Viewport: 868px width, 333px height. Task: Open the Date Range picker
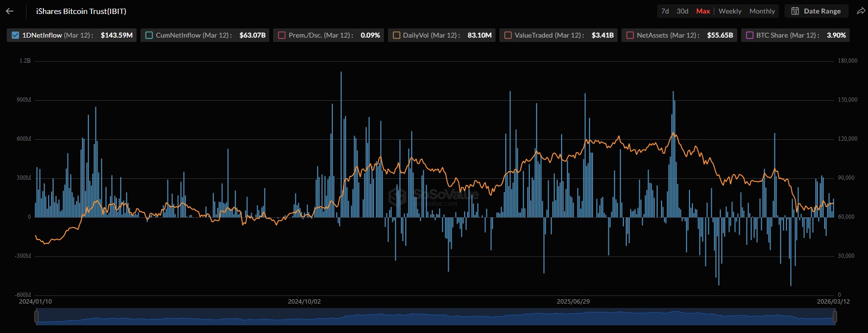pos(822,11)
